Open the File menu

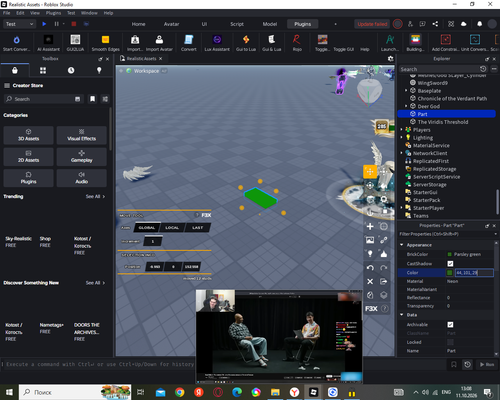6,13
